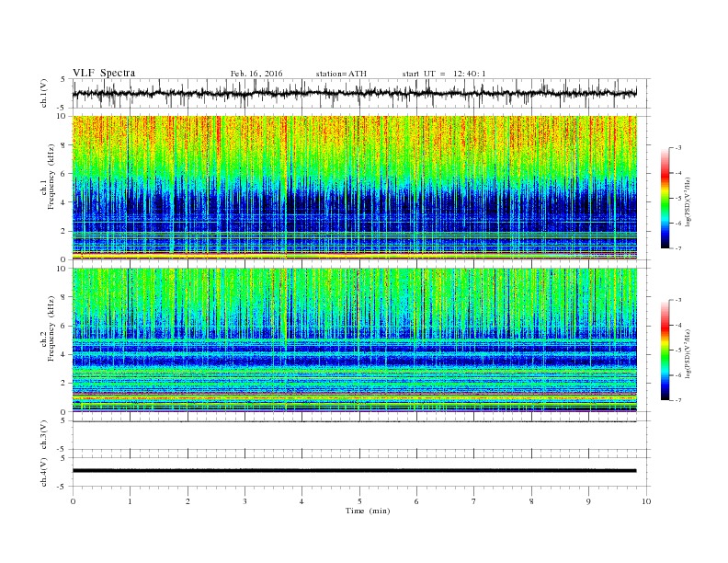Click inside the ch.1 spectrogram panel
This screenshot has height=563, width=728.
click(354, 187)
